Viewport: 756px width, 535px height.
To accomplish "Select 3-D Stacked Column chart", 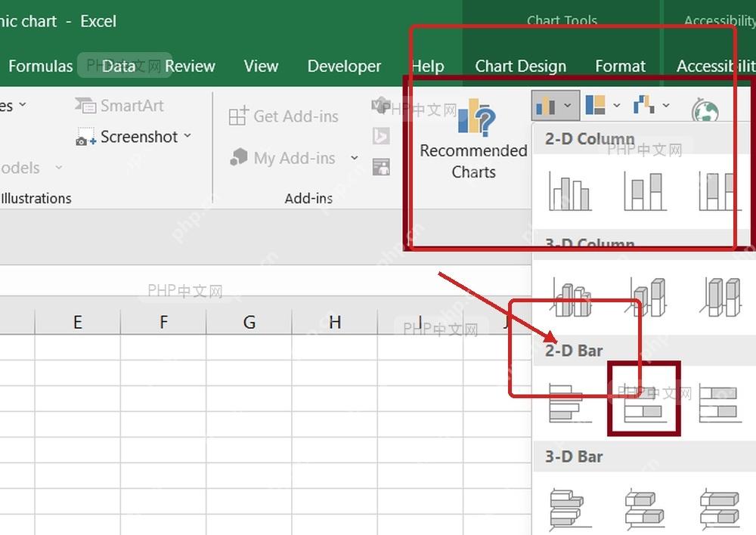I will [x=646, y=298].
